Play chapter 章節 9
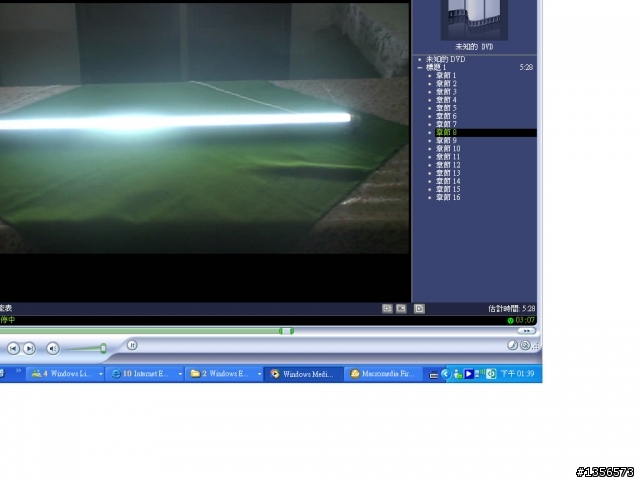The height and width of the screenshot is (480, 640). (446, 140)
